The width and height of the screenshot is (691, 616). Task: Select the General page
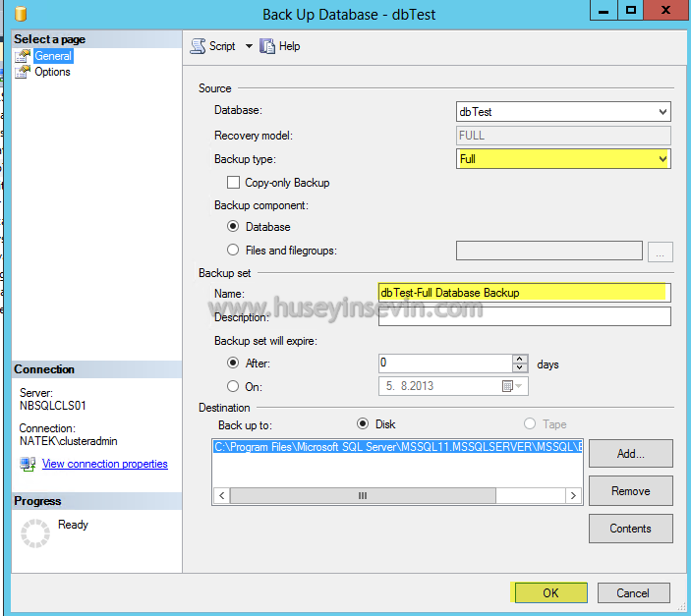pos(53,56)
